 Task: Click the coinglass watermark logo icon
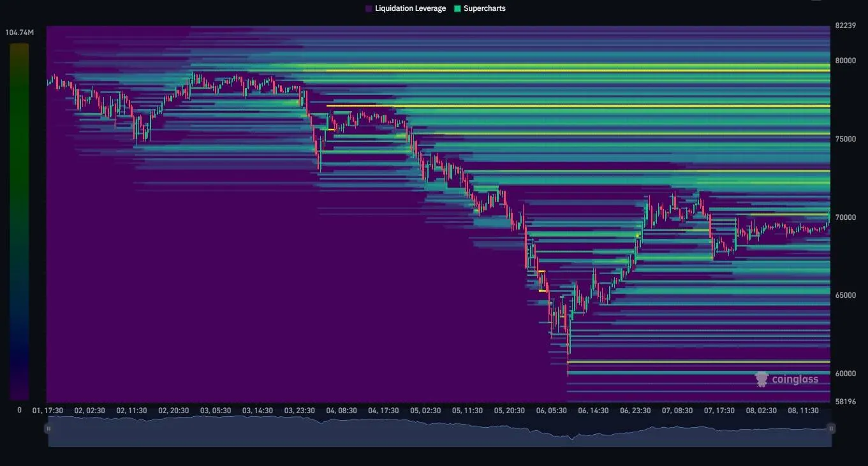pyautogui.click(x=761, y=379)
